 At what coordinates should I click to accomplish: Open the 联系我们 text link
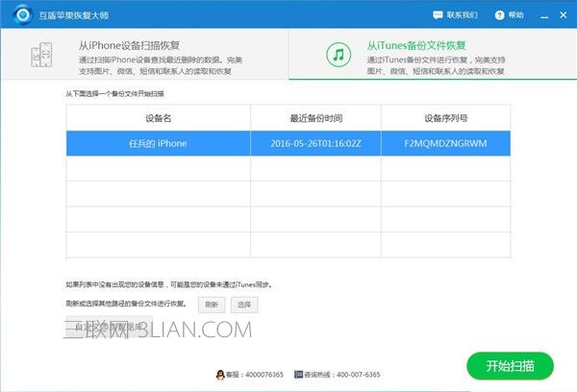463,15
